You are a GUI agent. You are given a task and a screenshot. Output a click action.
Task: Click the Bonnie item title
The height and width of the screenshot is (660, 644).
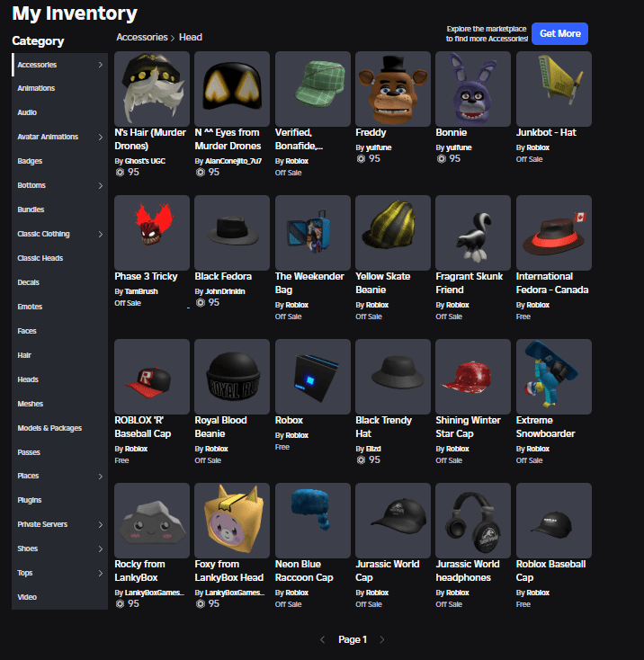[x=452, y=132]
